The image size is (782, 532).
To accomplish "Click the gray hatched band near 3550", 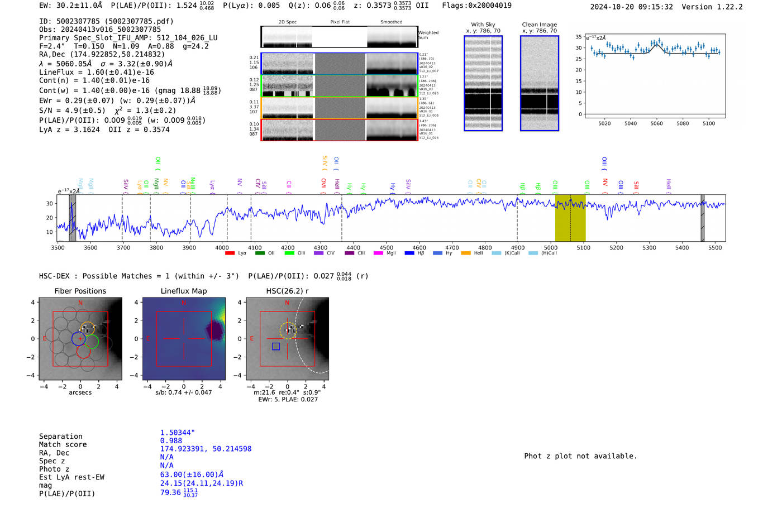I will click(73, 218).
